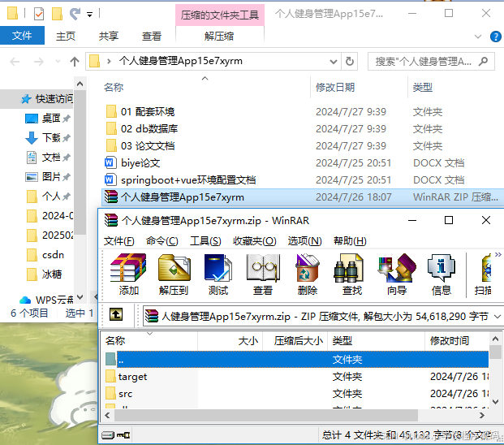Image resolution: width=504 pixels, height=445 pixels.
Task: Open WPS cloud drive in navigation pane
Action: pos(46,300)
